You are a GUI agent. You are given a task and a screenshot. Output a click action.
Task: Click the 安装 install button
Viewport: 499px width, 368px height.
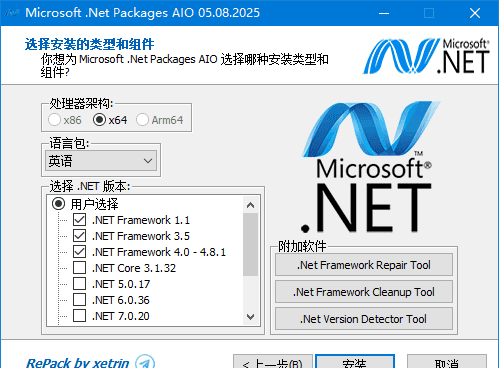point(355,362)
